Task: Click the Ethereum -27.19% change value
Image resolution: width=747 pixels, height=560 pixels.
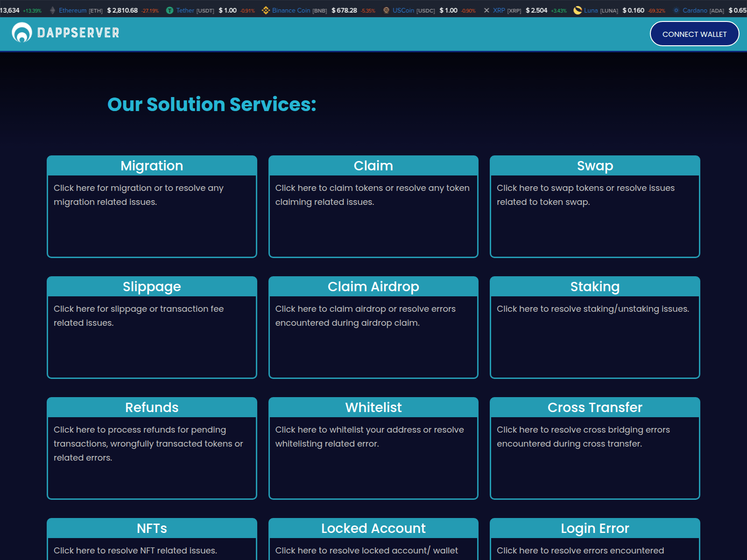Action: click(x=150, y=11)
